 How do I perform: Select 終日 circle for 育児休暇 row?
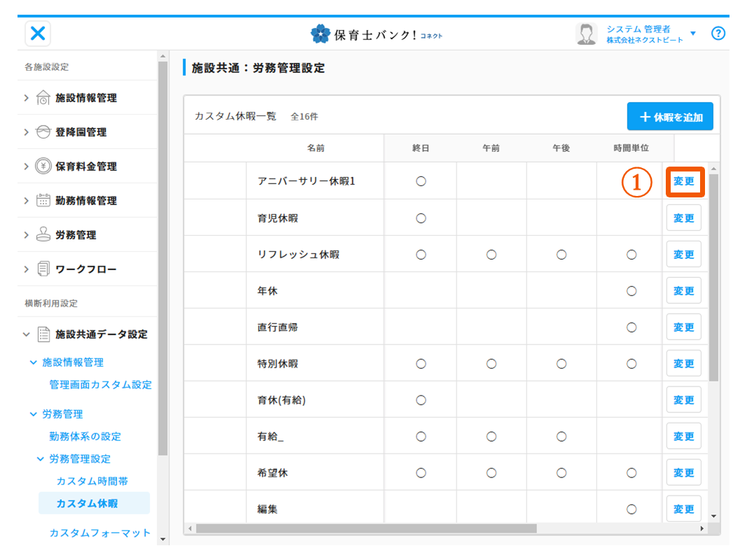point(421,218)
